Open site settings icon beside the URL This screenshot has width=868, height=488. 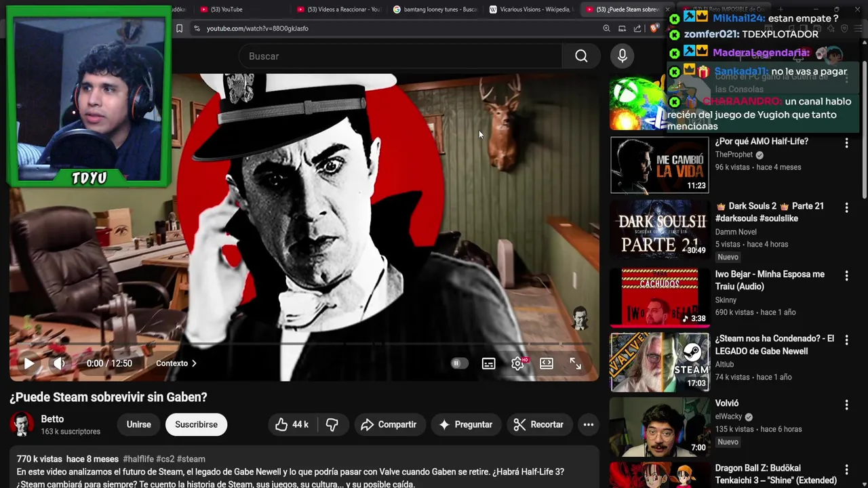pyautogui.click(x=197, y=28)
